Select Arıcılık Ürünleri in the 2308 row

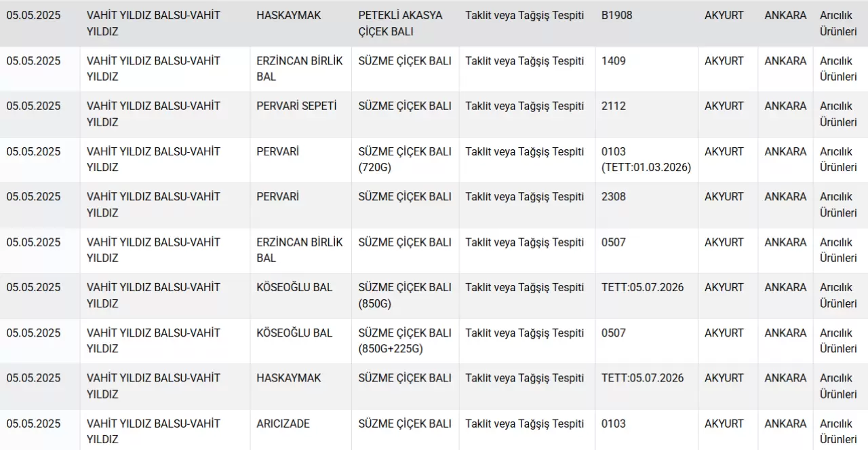click(838, 205)
